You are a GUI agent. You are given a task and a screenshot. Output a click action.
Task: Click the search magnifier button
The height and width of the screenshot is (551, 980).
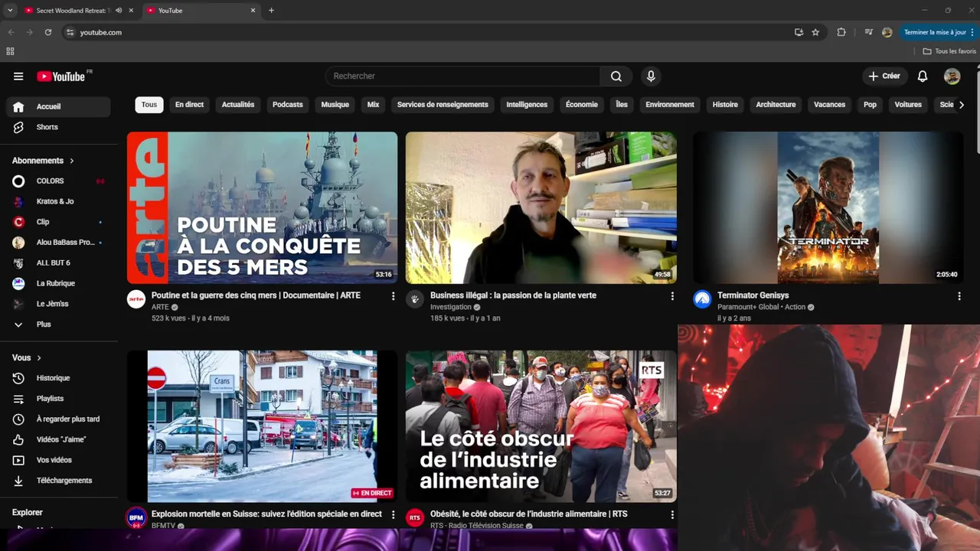tap(616, 76)
